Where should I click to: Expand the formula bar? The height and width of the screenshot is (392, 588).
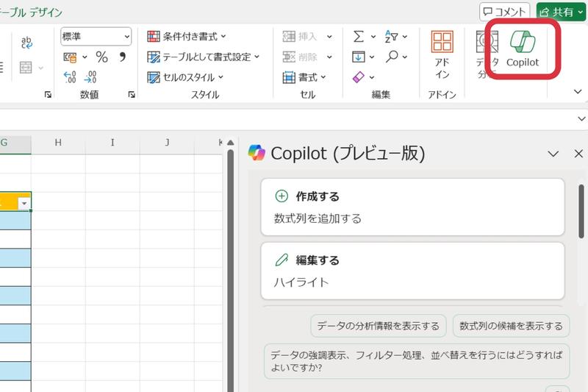point(581,119)
